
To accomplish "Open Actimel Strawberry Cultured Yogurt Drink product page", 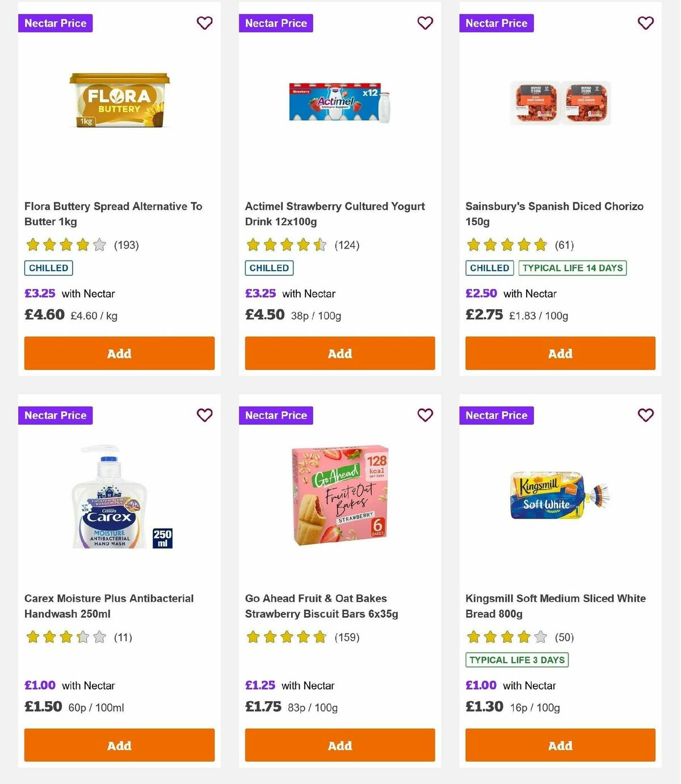I will pyautogui.click(x=334, y=214).
